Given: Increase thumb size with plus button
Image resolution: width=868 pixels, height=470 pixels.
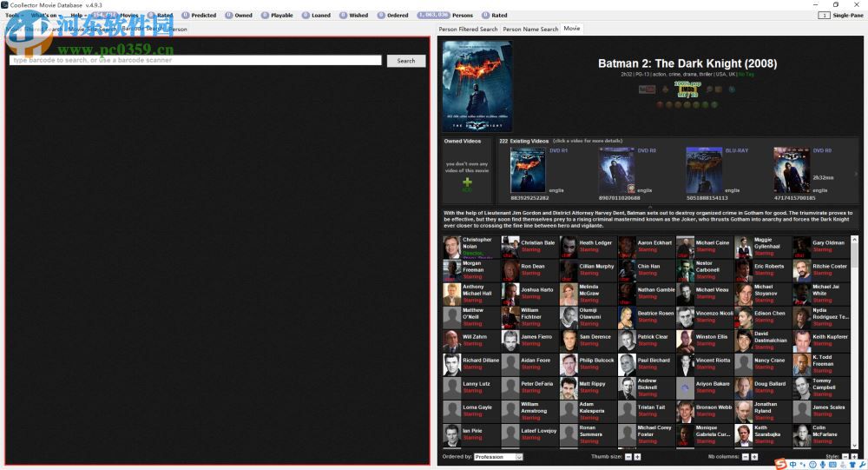Looking at the screenshot, I should (637, 457).
